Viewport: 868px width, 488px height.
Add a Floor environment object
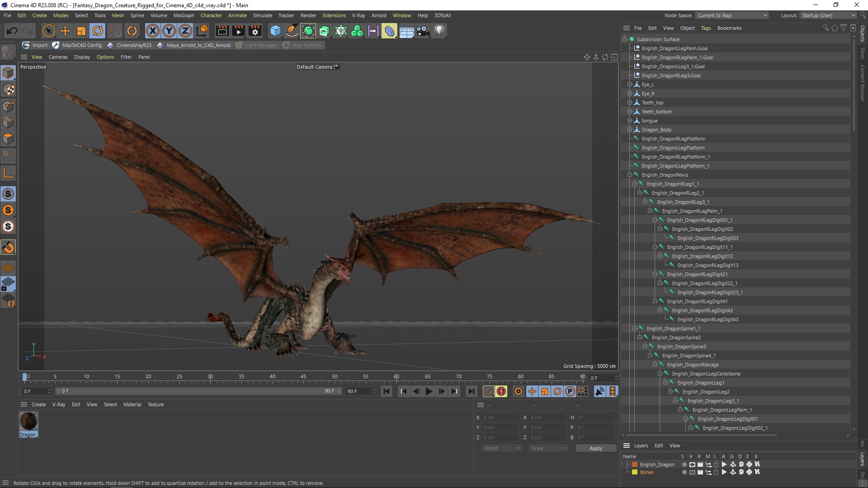406,31
